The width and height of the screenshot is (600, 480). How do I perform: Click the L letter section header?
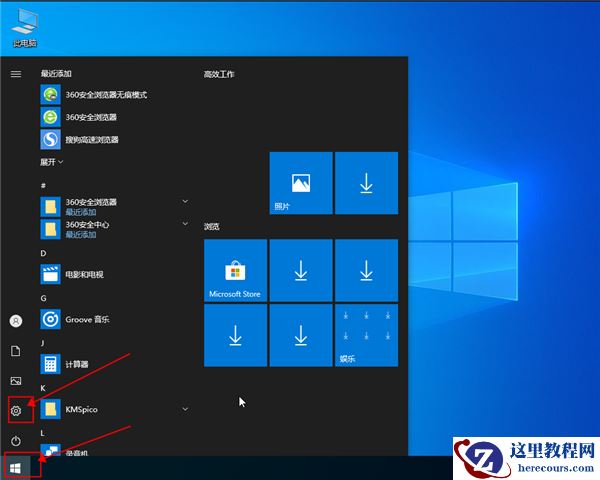tap(42, 433)
